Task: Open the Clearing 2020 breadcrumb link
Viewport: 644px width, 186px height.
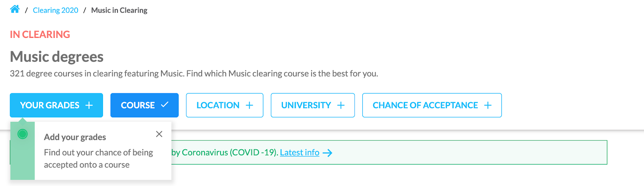Action: pyautogui.click(x=56, y=10)
